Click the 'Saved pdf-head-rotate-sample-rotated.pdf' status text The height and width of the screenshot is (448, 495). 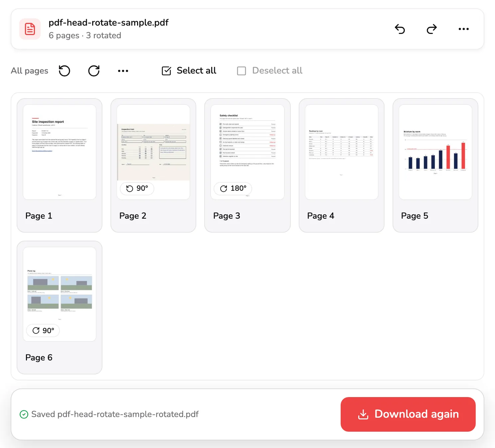(x=115, y=414)
